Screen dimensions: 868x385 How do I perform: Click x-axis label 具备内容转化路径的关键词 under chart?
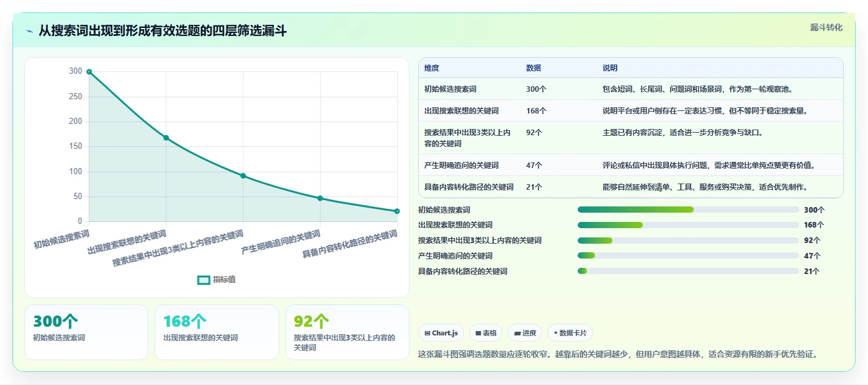pyautogui.click(x=350, y=244)
